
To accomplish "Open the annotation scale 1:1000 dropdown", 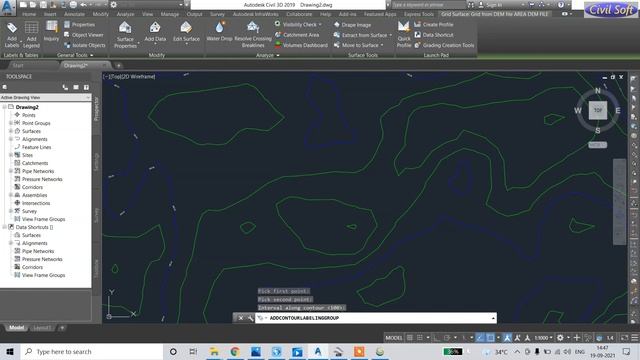I will 544,338.
